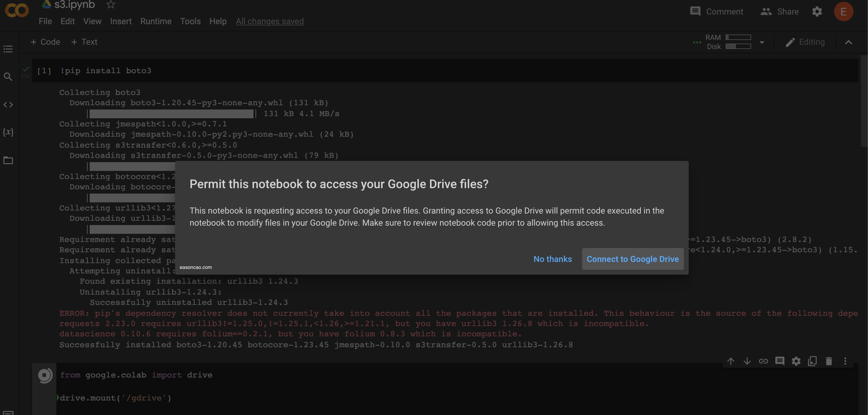Expand the RAM and Disk resources dropdown
The width and height of the screenshot is (868, 415).
pyautogui.click(x=762, y=42)
